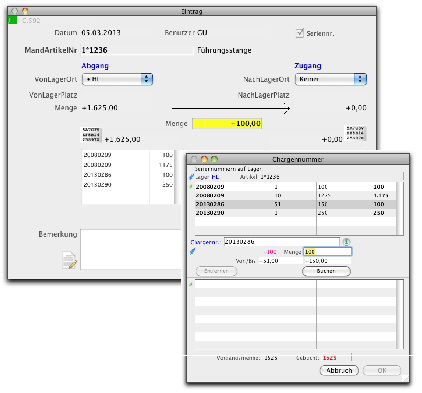Viewport: 422px width, 393px height.
Task: Click green info icon next to Chargennr field
Action: [346, 242]
